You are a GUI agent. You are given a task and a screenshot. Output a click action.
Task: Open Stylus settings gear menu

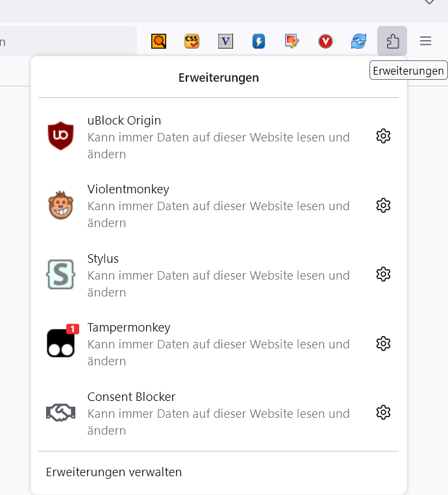coord(383,274)
